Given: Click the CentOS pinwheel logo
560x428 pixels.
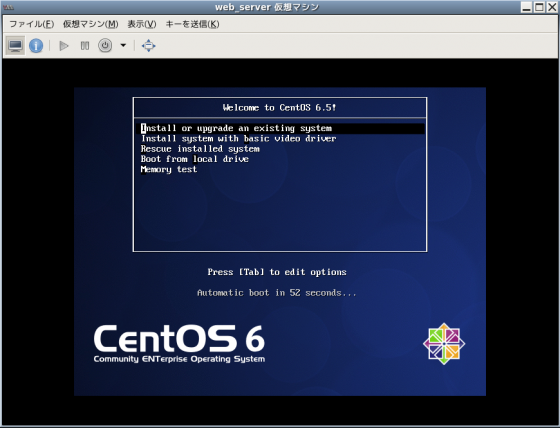Looking at the screenshot, I should 444,344.
